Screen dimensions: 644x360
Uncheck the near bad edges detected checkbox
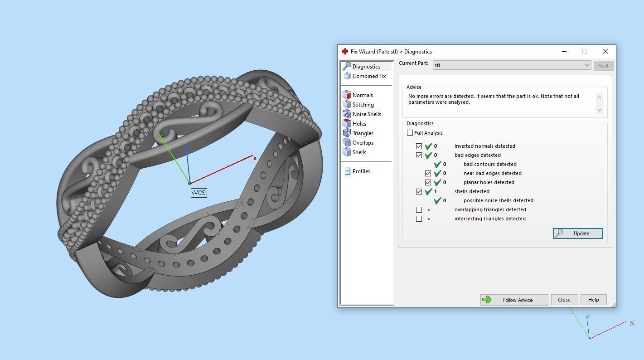click(x=428, y=174)
